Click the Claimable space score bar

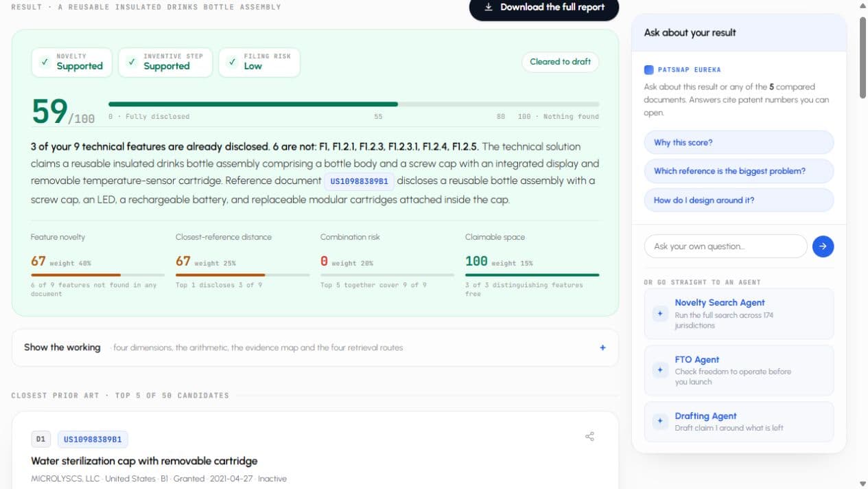[532, 275]
